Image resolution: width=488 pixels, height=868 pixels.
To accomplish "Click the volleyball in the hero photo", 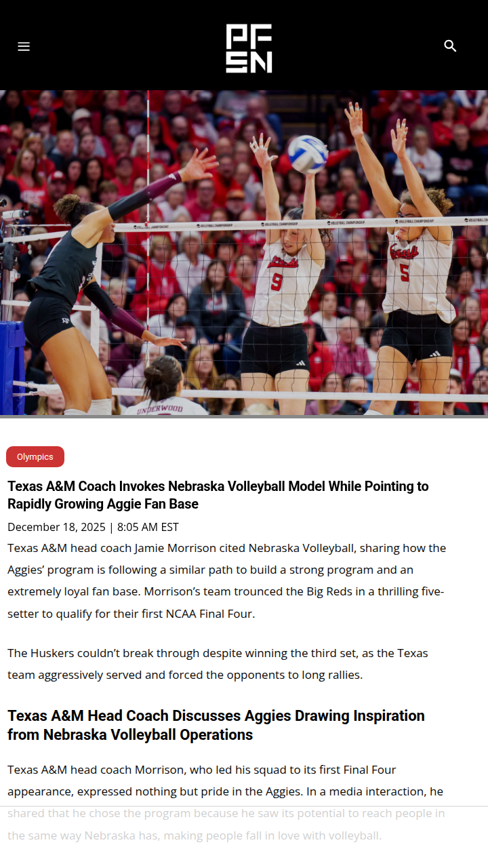I will [308, 154].
